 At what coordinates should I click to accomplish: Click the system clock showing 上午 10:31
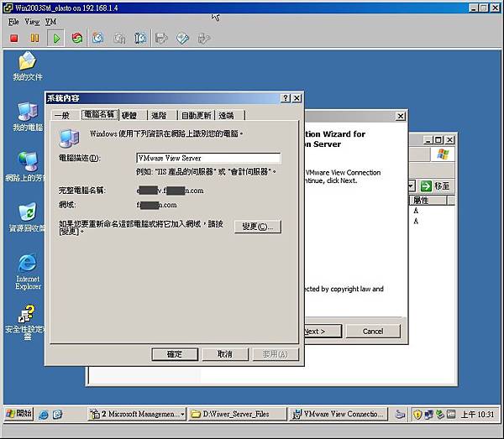click(478, 415)
